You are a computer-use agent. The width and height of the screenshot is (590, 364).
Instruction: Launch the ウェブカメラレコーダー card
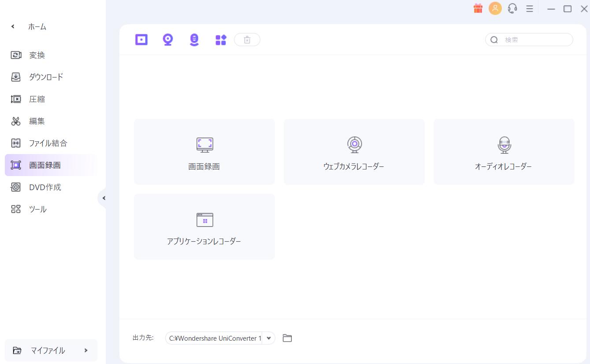(x=354, y=151)
